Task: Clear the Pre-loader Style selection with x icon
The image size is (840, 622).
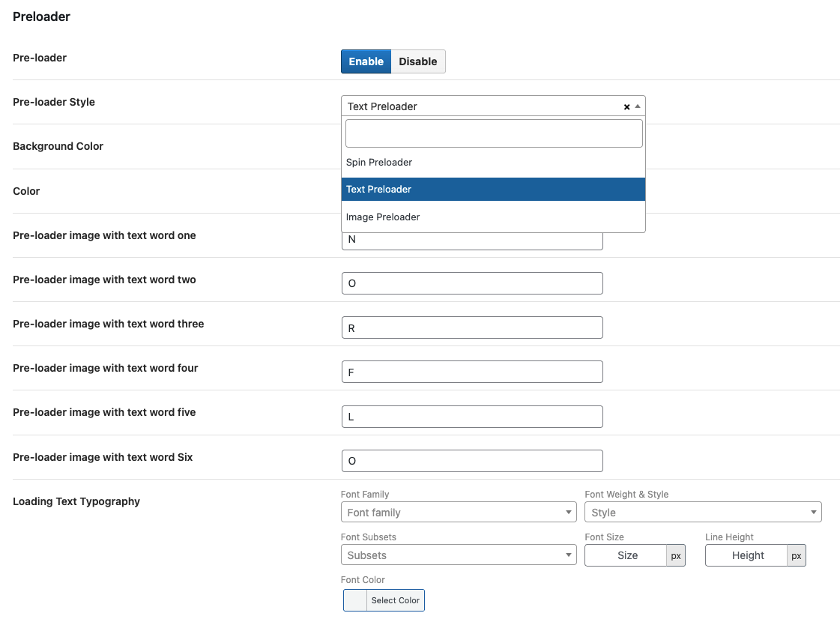Action: click(x=626, y=107)
